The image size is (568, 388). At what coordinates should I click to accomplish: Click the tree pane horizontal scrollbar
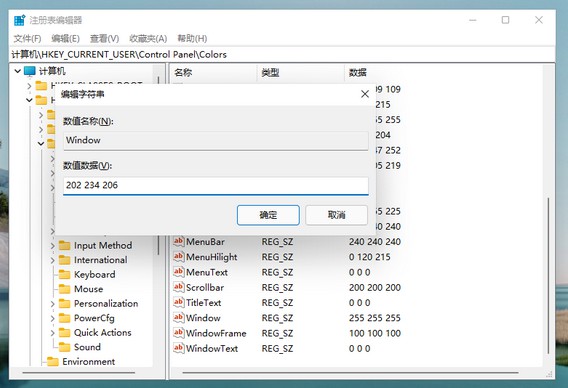[79, 372]
